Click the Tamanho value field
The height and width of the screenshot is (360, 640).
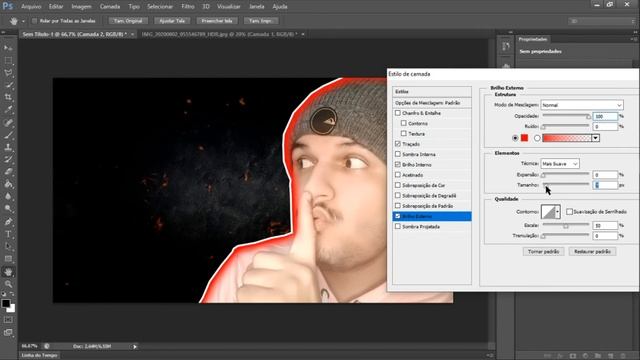coord(605,185)
